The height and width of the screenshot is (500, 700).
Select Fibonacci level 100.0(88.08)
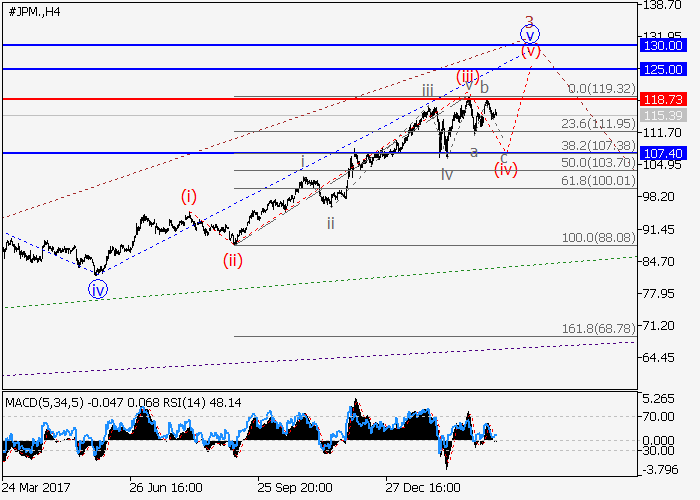[x=598, y=238]
